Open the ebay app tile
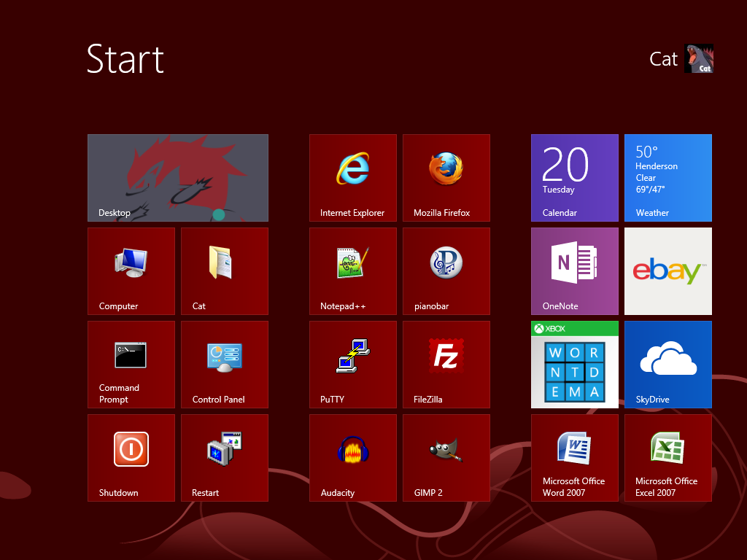The height and width of the screenshot is (560, 747). 667,271
